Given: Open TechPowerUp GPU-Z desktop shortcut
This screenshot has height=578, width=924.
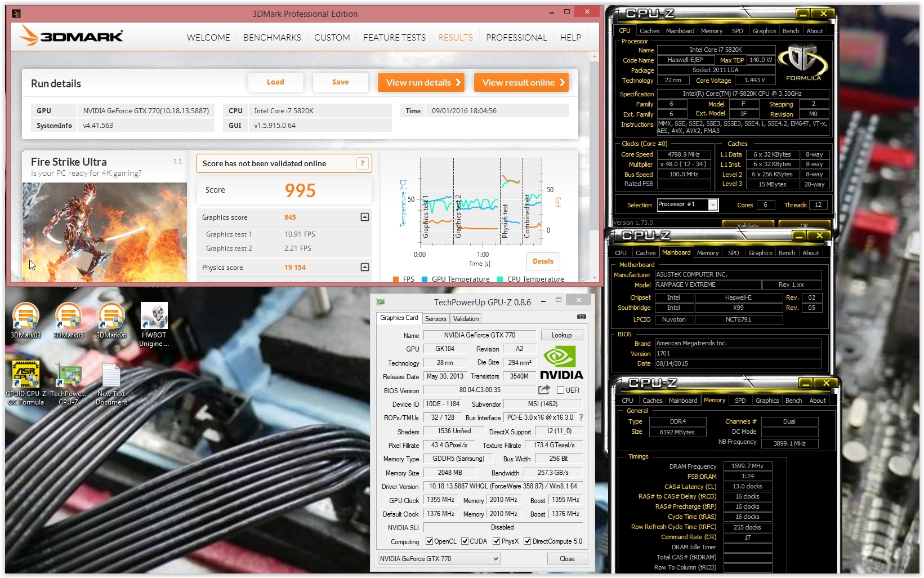Looking at the screenshot, I should (69, 383).
